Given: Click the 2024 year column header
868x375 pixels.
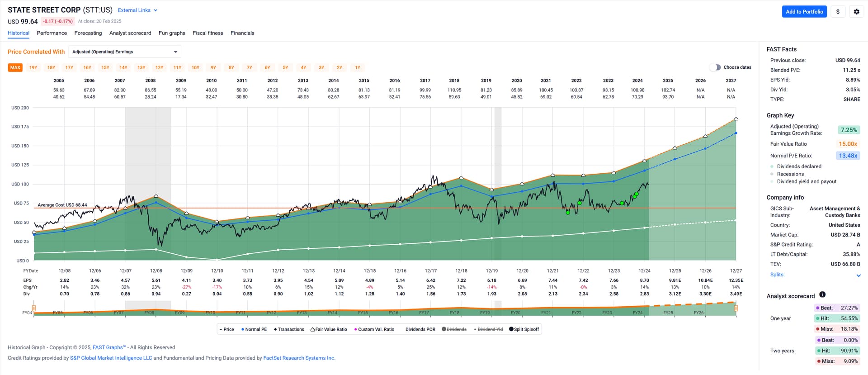Looking at the screenshot, I should (637, 81).
